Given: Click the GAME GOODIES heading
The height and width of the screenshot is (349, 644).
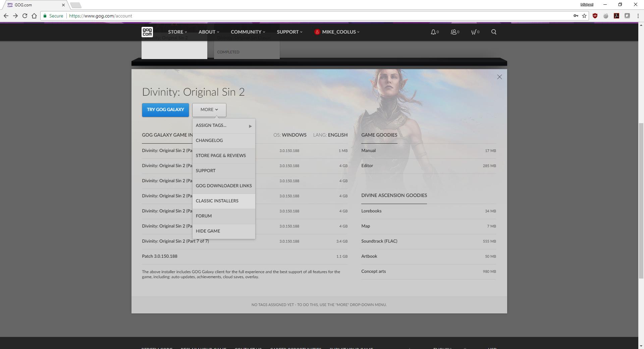Looking at the screenshot, I should point(379,135).
